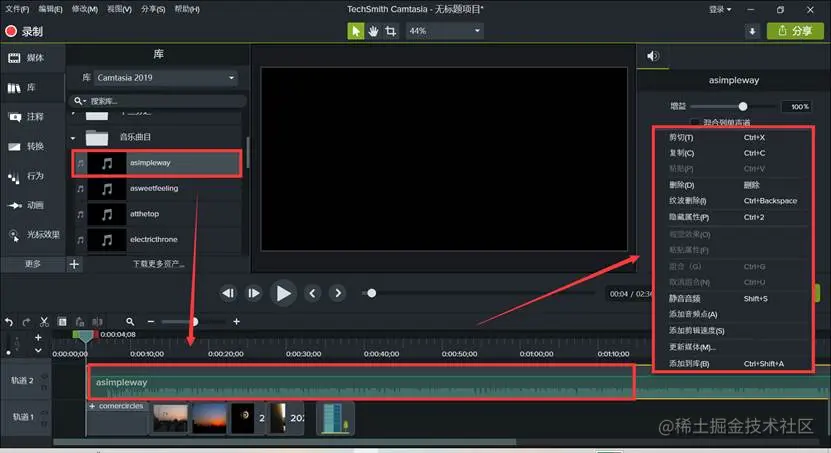
Task: Open the audio properties speaker tab
Action: pyautogui.click(x=653, y=56)
